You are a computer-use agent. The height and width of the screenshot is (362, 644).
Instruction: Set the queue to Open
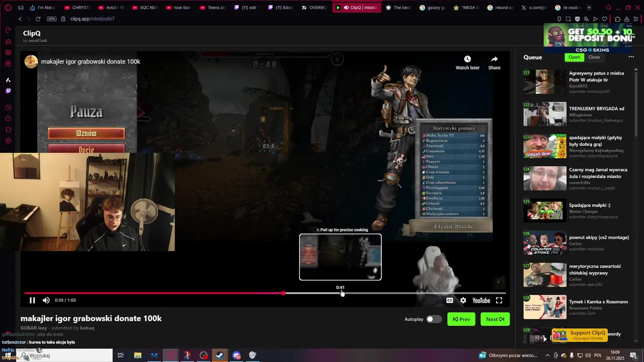575,57
